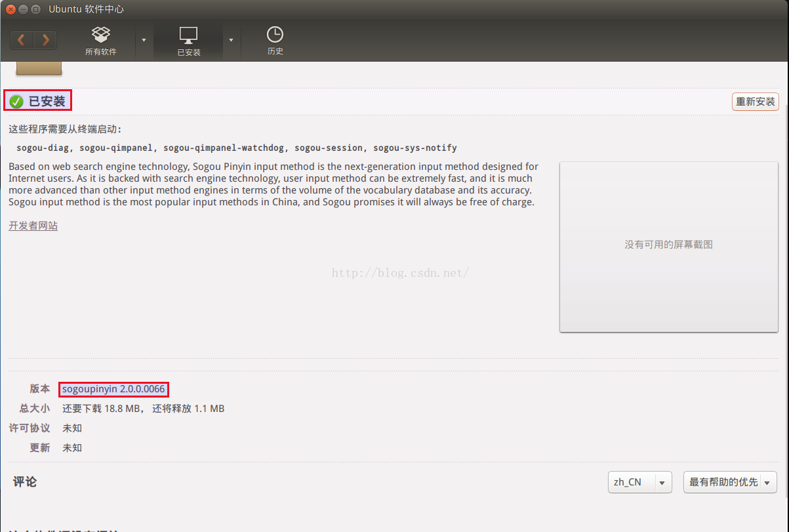
Task: Click the 没有可用的屏幕截图 screenshot placeholder
Action: pyautogui.click(x=668, y=247)
